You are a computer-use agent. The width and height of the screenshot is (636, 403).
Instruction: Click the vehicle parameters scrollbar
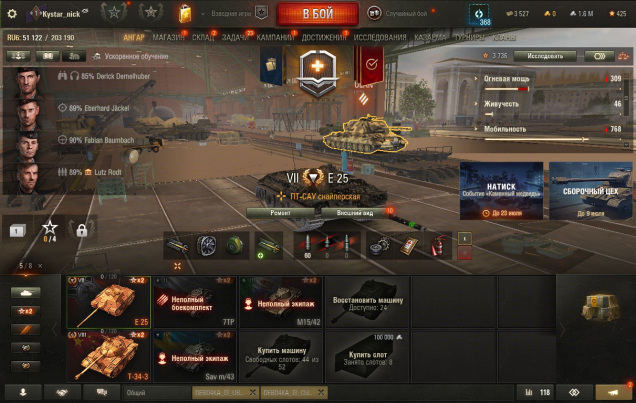coord(626,109)
